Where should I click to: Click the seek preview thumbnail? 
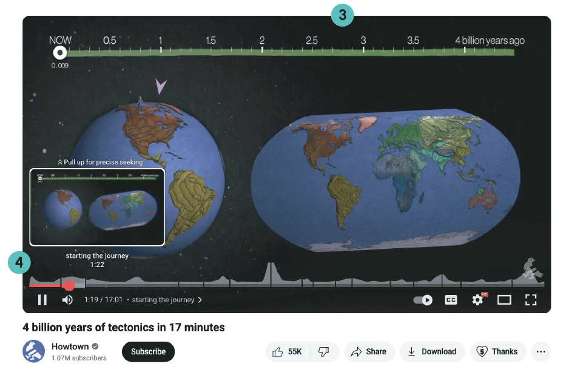coord(97,207)
